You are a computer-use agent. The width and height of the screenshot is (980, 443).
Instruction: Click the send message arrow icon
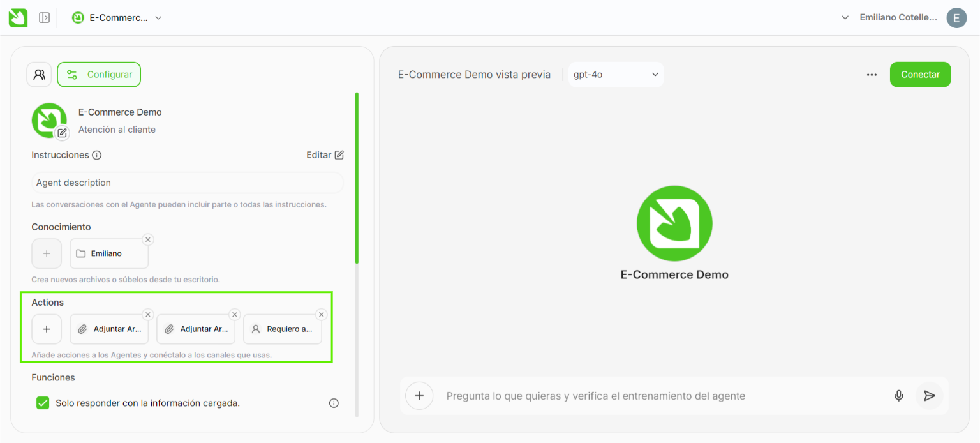929,396
